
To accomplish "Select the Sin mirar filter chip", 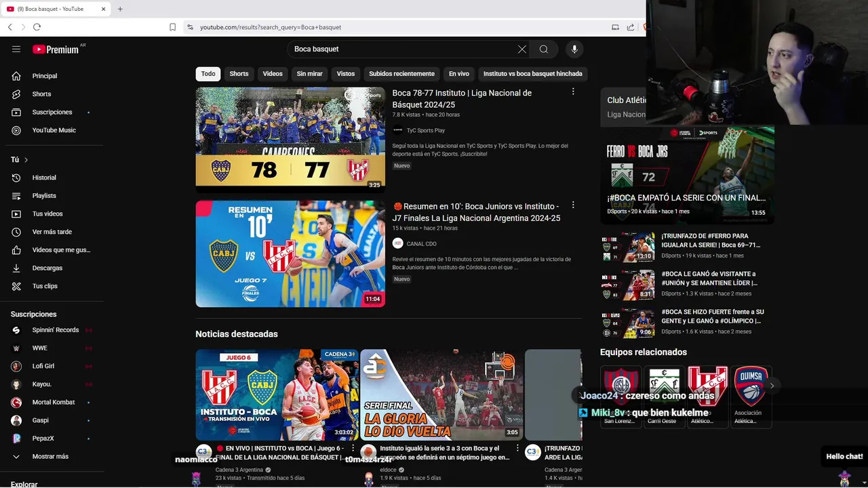I will coord(309,74).
